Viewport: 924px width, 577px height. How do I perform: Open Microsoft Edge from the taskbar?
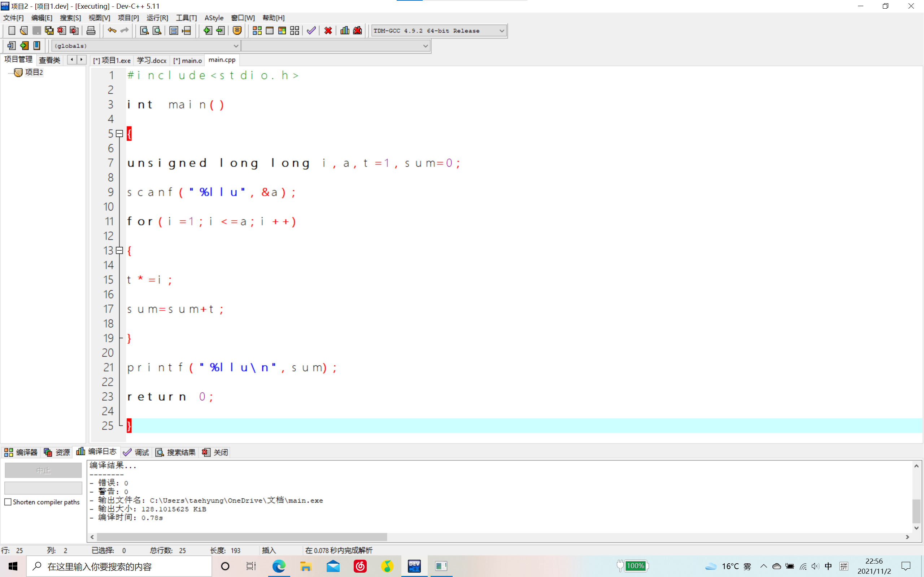click(x=279, y=566)
